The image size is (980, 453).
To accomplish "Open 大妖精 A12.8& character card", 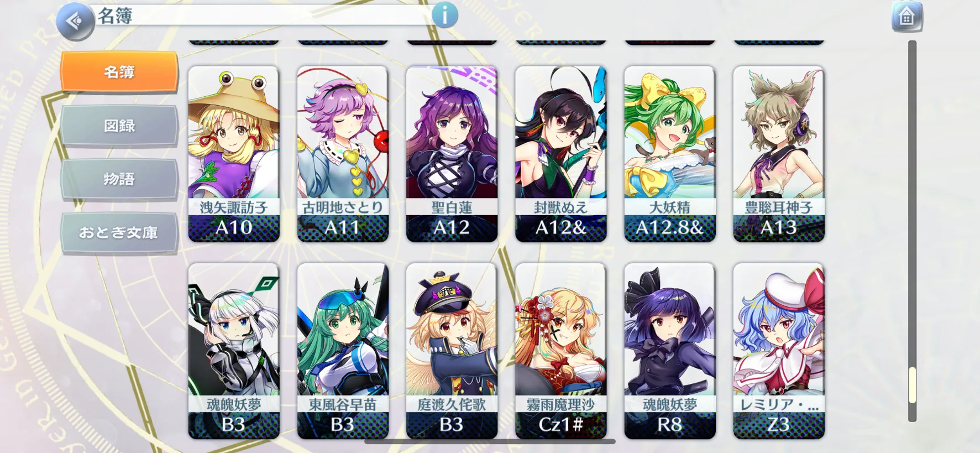I will 670,154.
